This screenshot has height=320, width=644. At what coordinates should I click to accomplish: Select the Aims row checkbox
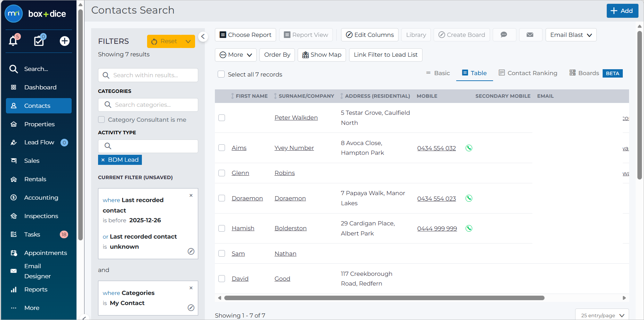pyautogui.click(x=222, y=148)
